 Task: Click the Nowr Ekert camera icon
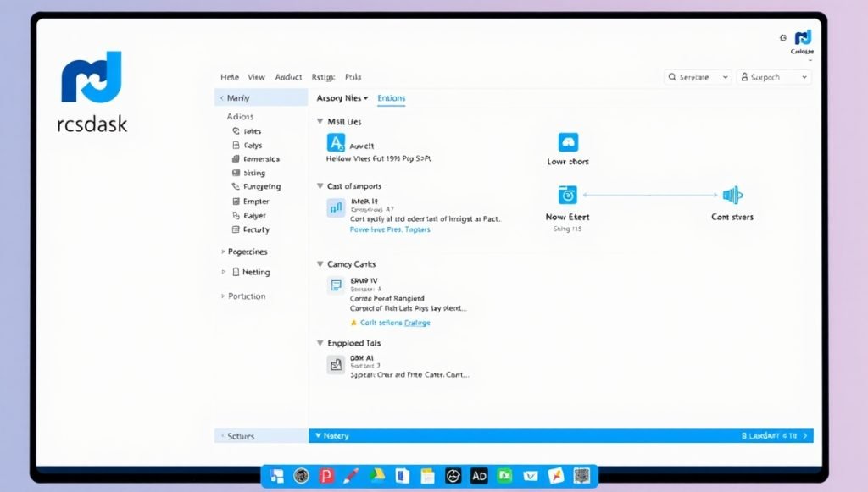pos(567,195)
